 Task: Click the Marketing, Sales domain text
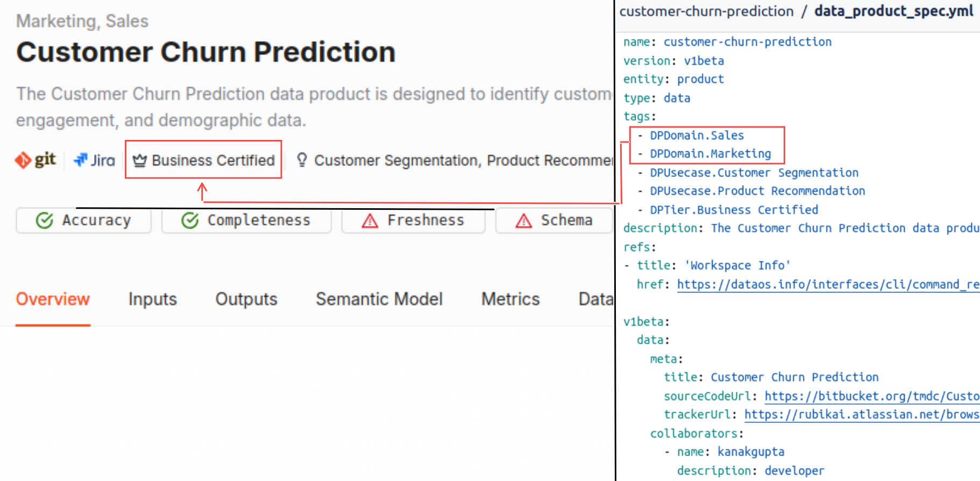[82, 21]
